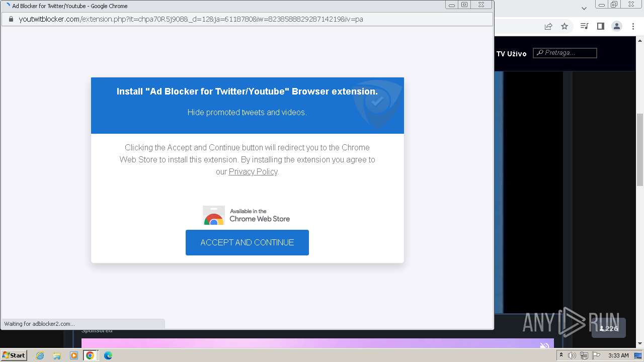Maximize the Ad Blocker popup window
The width and height of the screenshot is (644, 362).
coord(464,5)
